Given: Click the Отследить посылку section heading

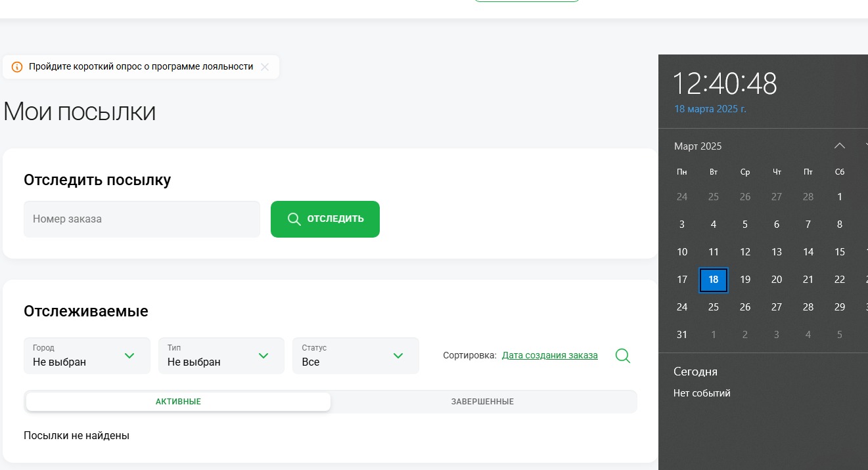Looking at the screenshot, I should click(x=97, y=180).
